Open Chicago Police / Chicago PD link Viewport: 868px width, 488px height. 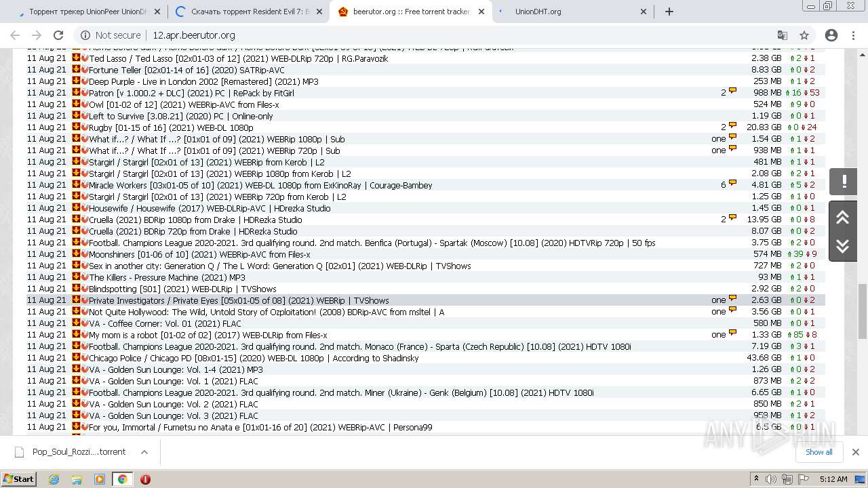click(x=254, y=359)
